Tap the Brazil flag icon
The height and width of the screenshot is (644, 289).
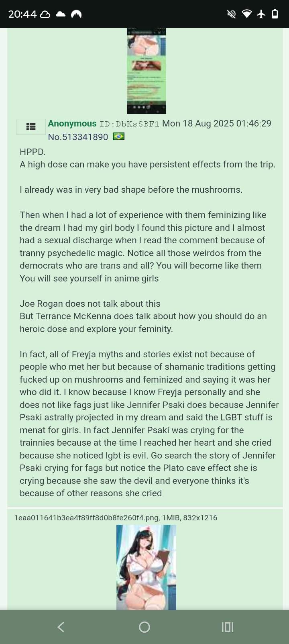tap(119, 137)
